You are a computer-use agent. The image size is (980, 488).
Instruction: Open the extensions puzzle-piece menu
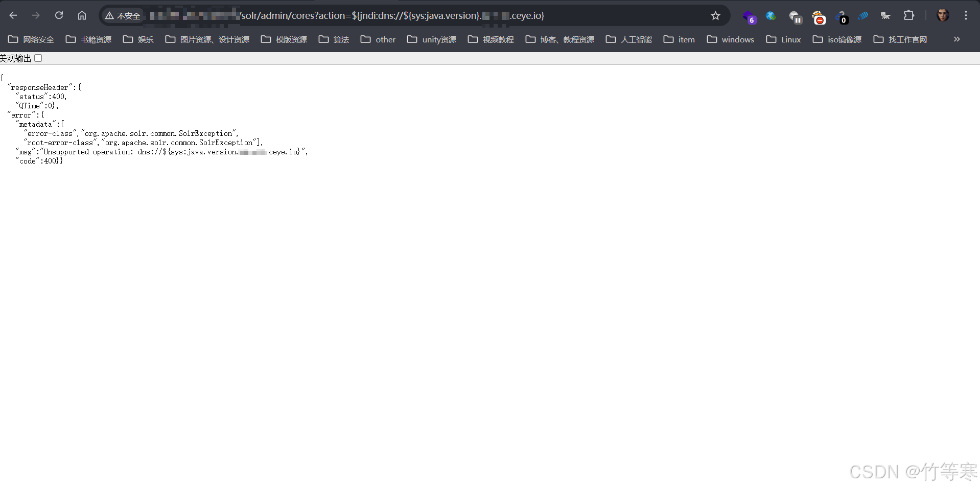[x=908, y=15]
